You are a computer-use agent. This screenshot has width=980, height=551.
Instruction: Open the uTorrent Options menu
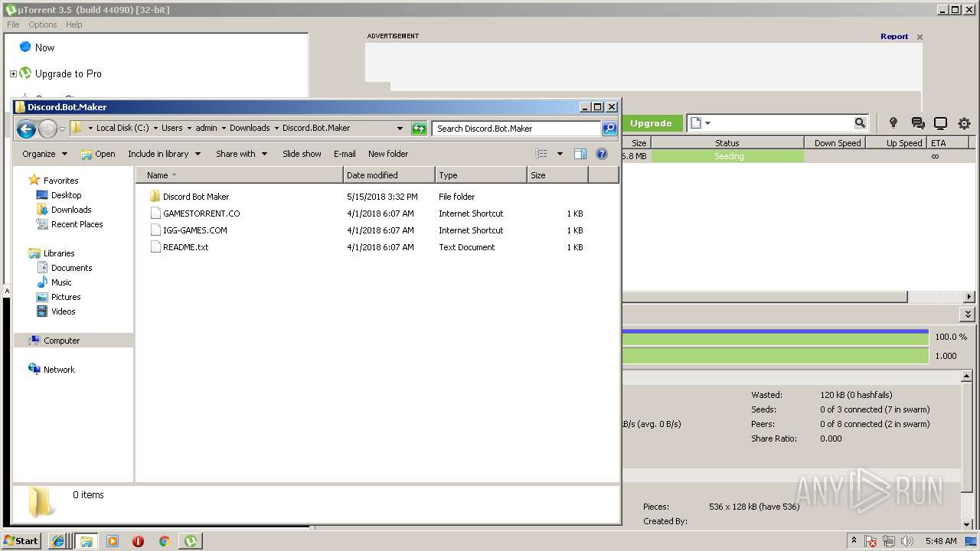click(x=43, y=24)
